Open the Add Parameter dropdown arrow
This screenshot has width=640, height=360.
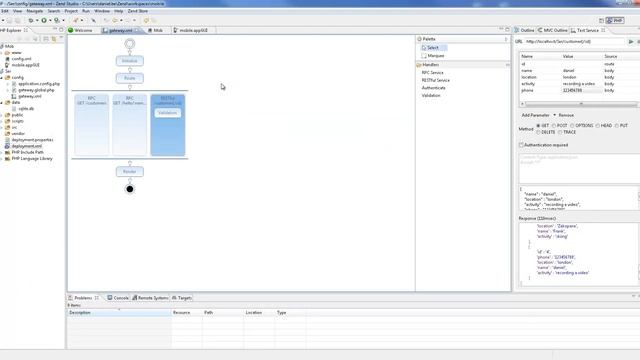[x=554, y=115]
